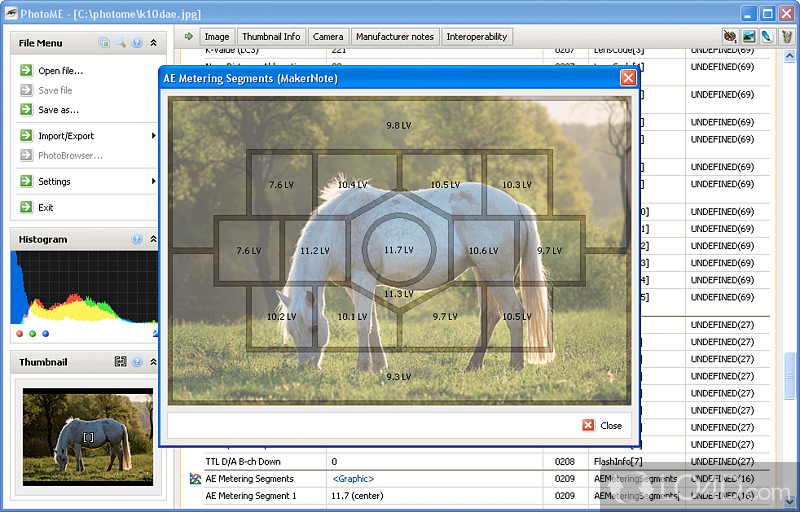Click the 9.8 LV top metering segment
800x512 pixels.
click(x=398, y=125)
